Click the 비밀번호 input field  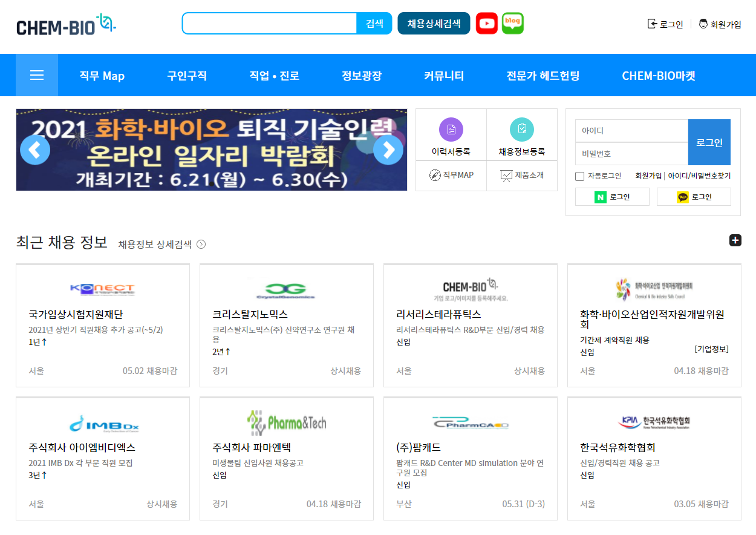631,154
